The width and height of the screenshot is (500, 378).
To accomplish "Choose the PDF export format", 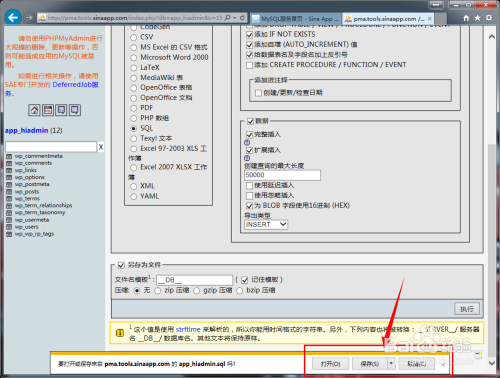I will coord(134,108).
